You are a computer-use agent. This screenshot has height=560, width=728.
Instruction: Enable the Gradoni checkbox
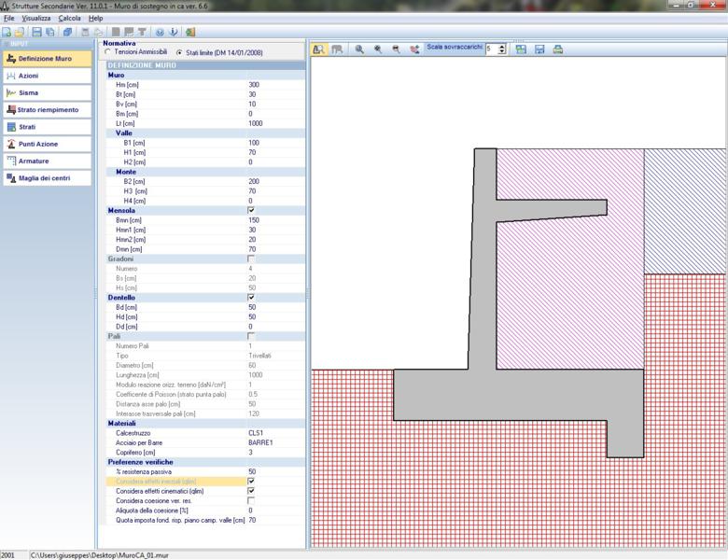point(250,259)
